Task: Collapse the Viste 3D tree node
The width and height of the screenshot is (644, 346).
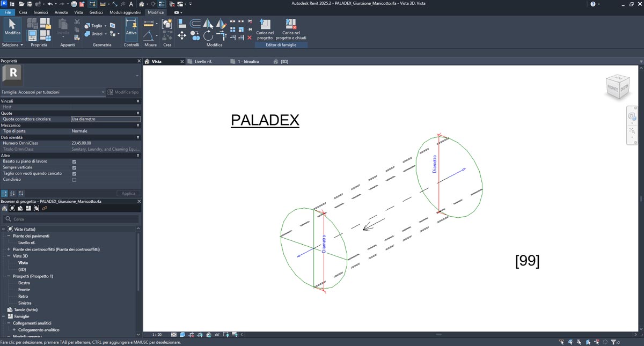Action: click(x=9, y=256)
